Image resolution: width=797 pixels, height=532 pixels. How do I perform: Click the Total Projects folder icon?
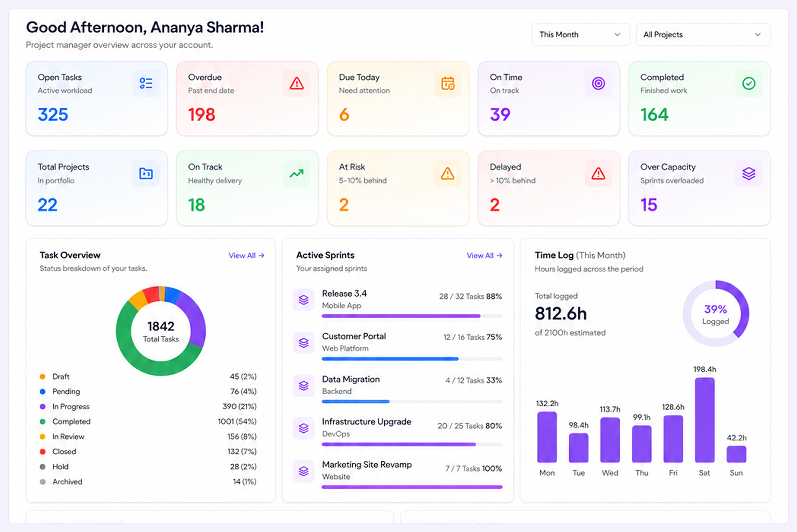146,173
